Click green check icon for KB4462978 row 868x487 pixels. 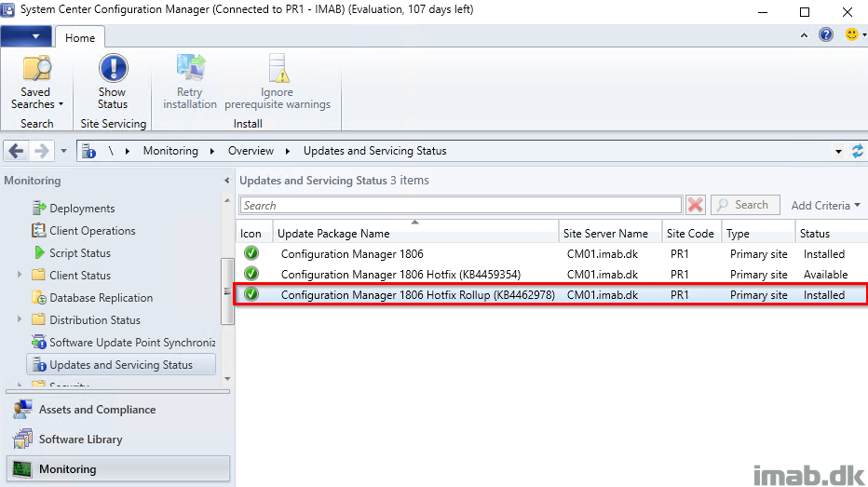(251, 294)
